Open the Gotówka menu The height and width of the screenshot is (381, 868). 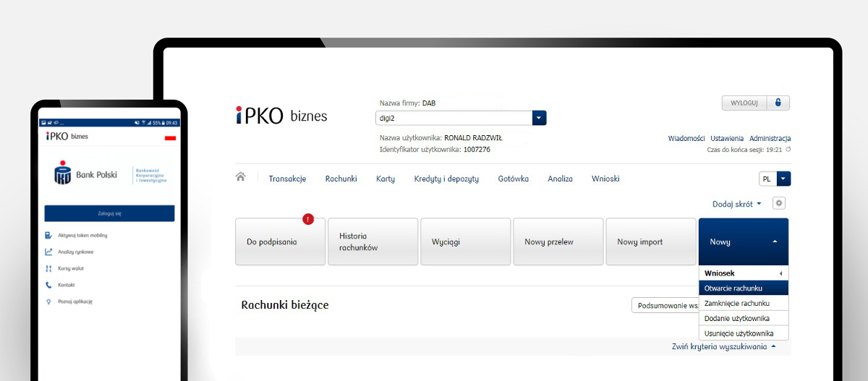pos(513,179)
